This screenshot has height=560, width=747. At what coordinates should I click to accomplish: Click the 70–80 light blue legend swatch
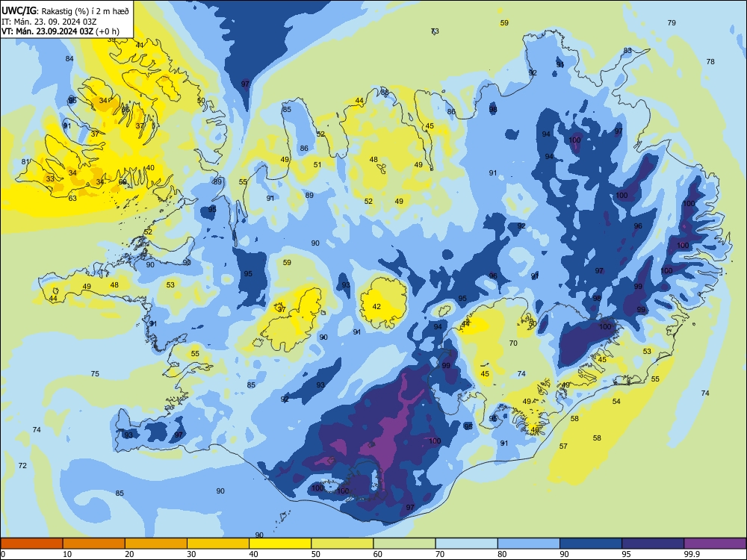pos(466,544)
